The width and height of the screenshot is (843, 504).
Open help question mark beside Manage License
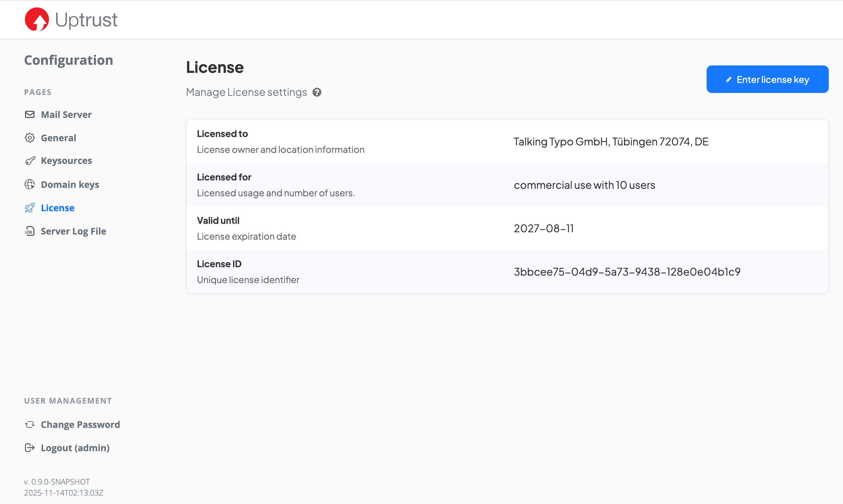point(317,92)
